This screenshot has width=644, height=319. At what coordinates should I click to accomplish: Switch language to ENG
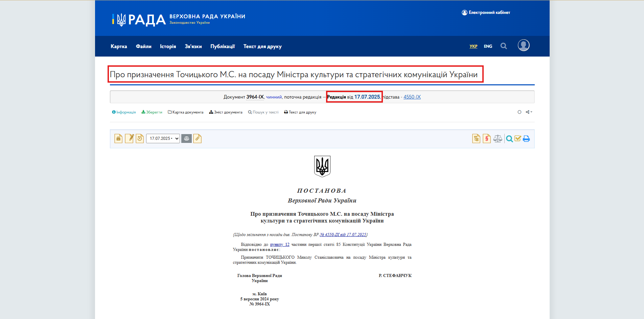point(488,46)
